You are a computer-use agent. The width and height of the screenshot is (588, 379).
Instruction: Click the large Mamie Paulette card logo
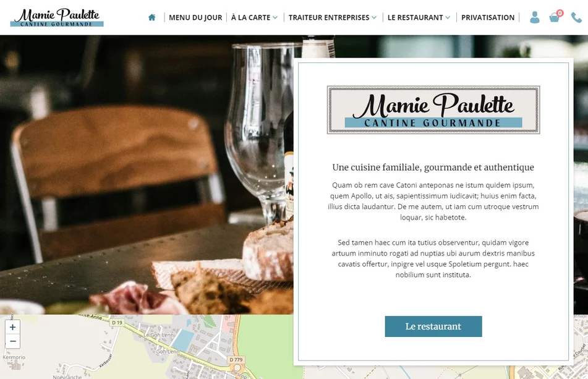coord(433,110)
